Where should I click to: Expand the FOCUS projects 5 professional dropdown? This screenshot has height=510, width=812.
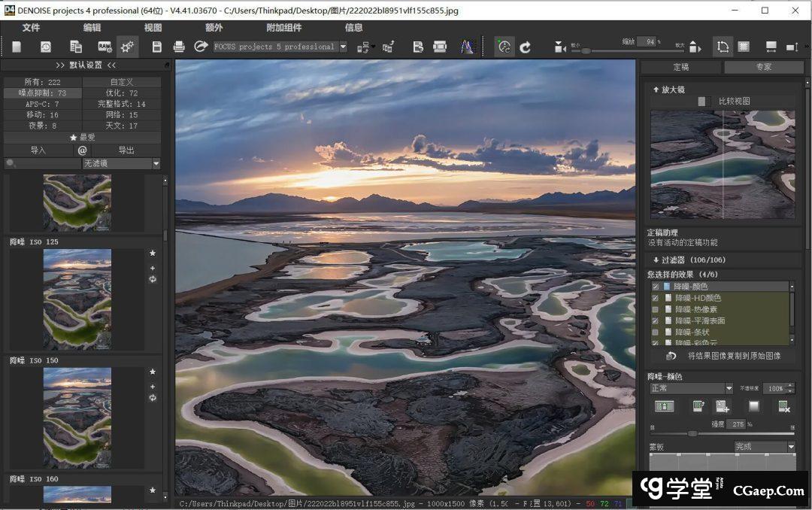click(343, 47)
